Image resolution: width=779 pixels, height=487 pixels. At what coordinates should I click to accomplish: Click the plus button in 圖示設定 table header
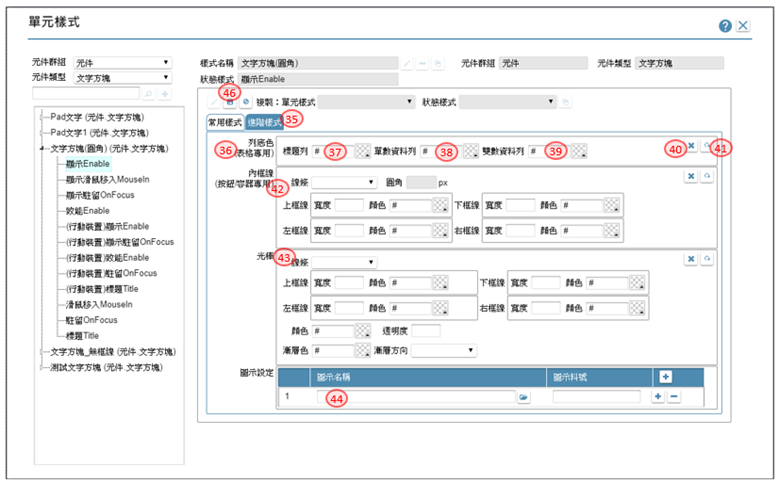coord(666,377)
